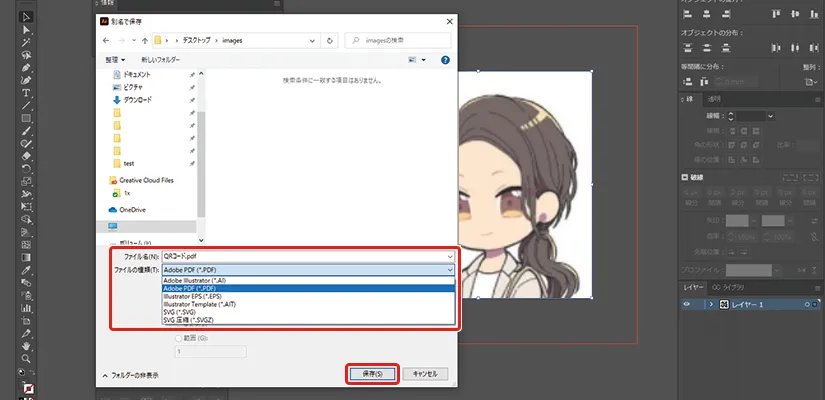Open the 整列 align-to dropdown
This screenshot has width=825, height=400.
811,82
